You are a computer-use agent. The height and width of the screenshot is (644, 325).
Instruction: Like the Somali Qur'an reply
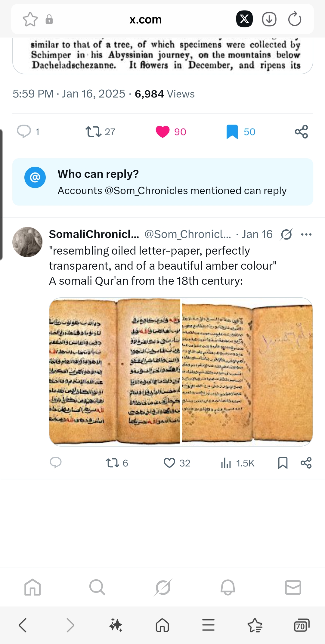point(169,463)
